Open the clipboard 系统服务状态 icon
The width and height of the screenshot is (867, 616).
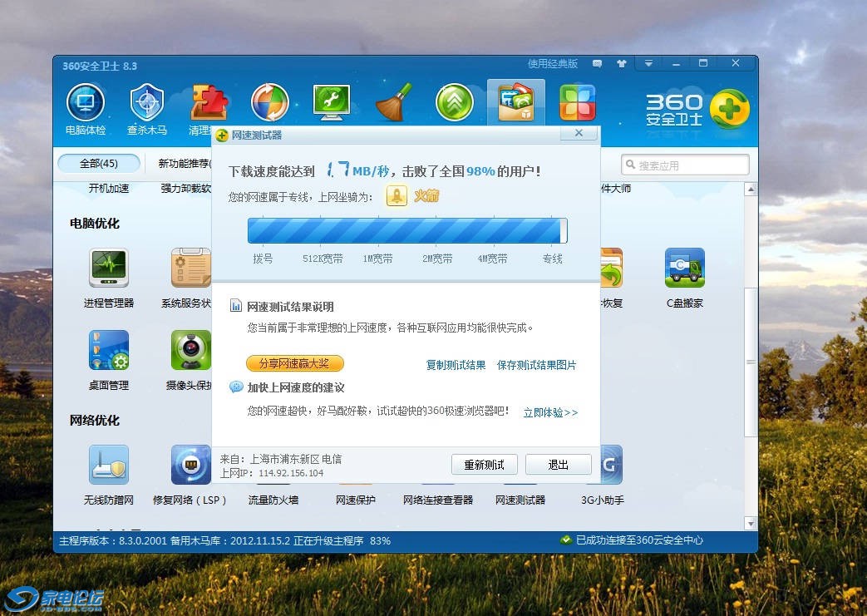click(x=191, y=269)
